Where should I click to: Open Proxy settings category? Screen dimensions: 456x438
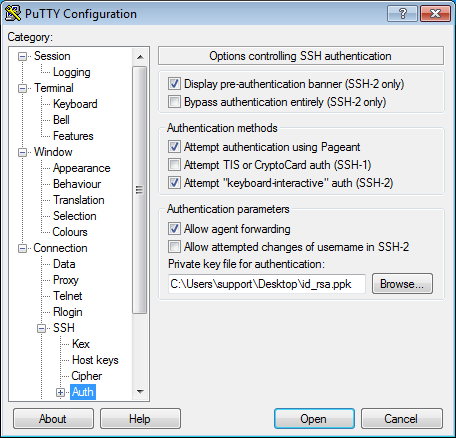[x=66, y=280]
